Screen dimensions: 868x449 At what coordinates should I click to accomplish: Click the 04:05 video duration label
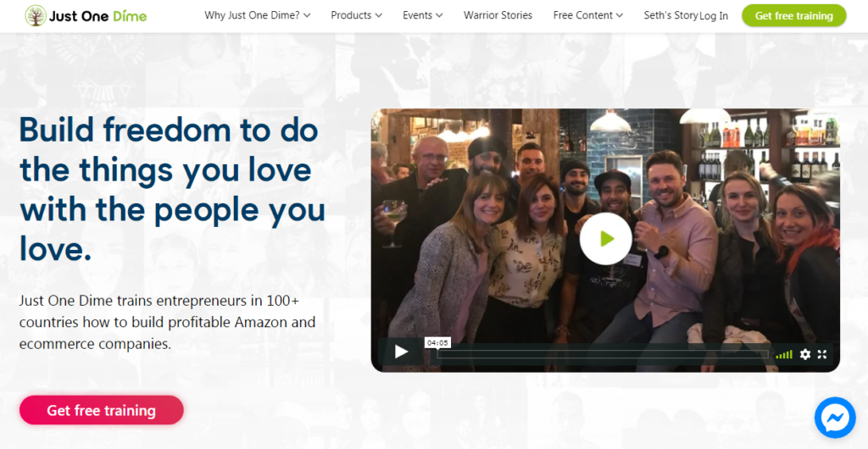(437, 343)
